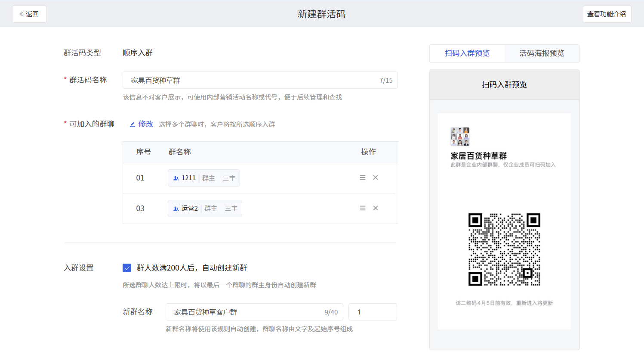Click the sort handle icon for group 运营2

(363, 208)
